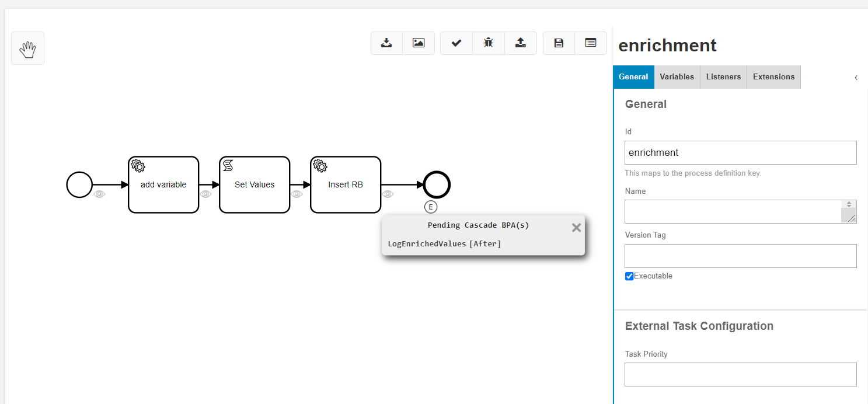
Task: Click the E marker below end event
Action: tap(431, 207)
